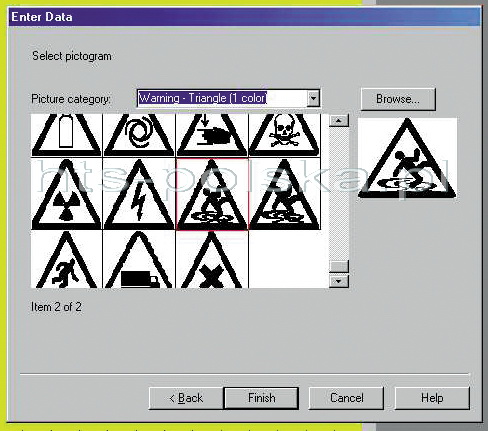The image size is (488, 431).
Task: Pick the X cross warning triangle
Action: pyautogui.click(x=212, y=259)
